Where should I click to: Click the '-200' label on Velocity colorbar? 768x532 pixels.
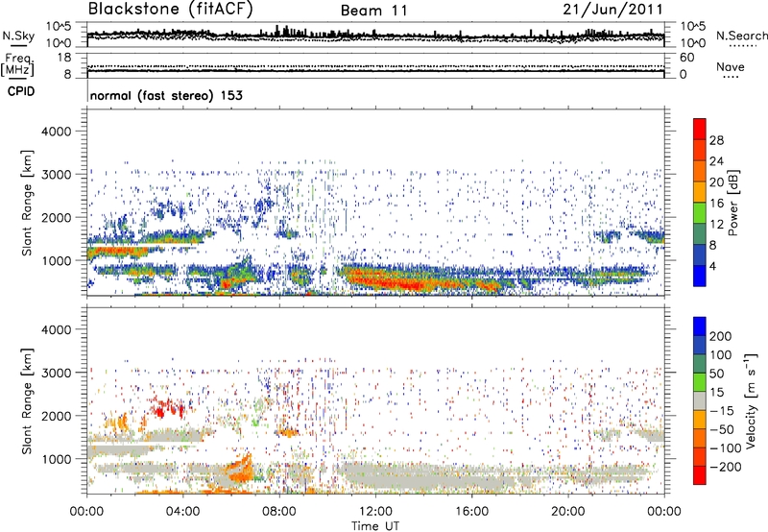click(726, 467)
